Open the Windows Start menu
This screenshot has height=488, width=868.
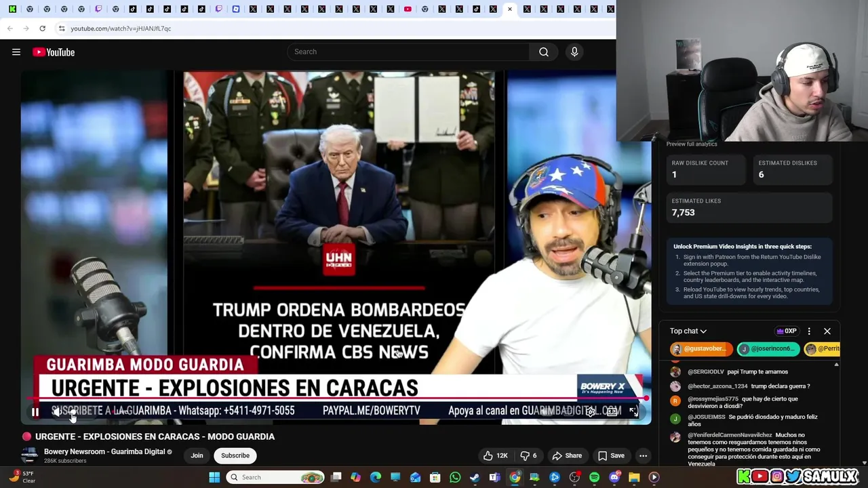(214, 477)
